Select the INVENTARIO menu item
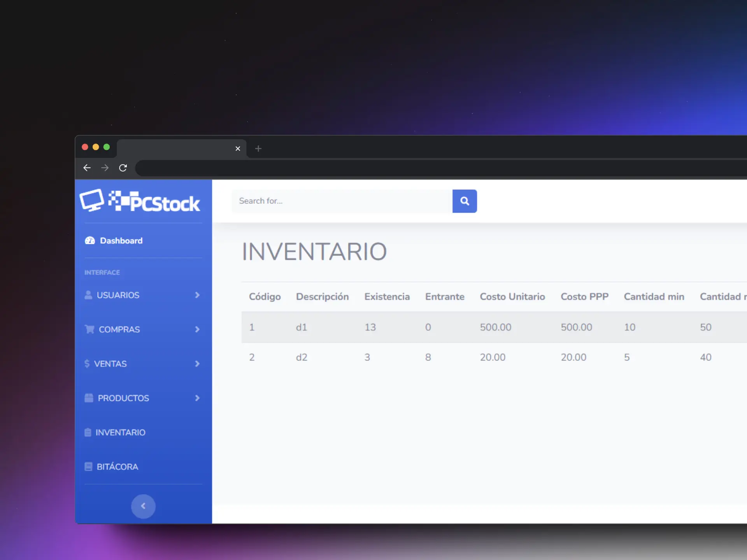Viewport: 747px width, 560px height. click(x=121, y=432)
